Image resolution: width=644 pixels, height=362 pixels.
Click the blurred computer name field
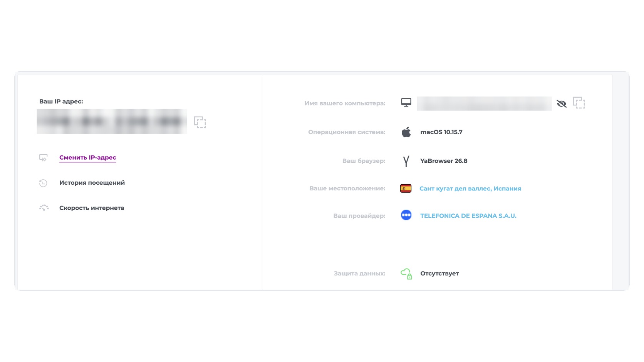tap(484, 103)
